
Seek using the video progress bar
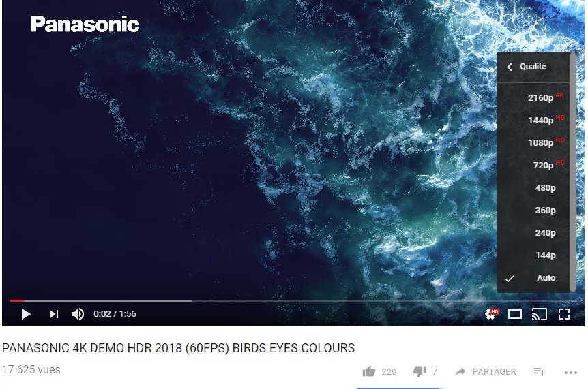click(293, 300)
